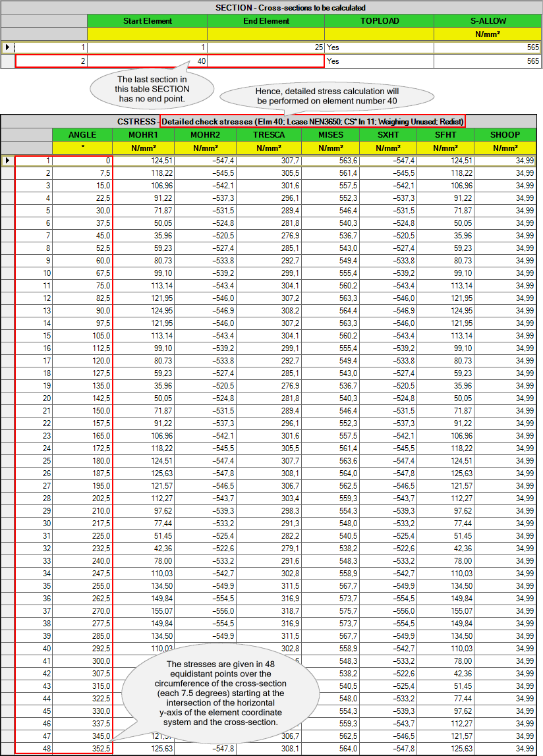Screen dimensions: 543x756
Task: Select the Start Element column header
Action: [x=147, y=21]
